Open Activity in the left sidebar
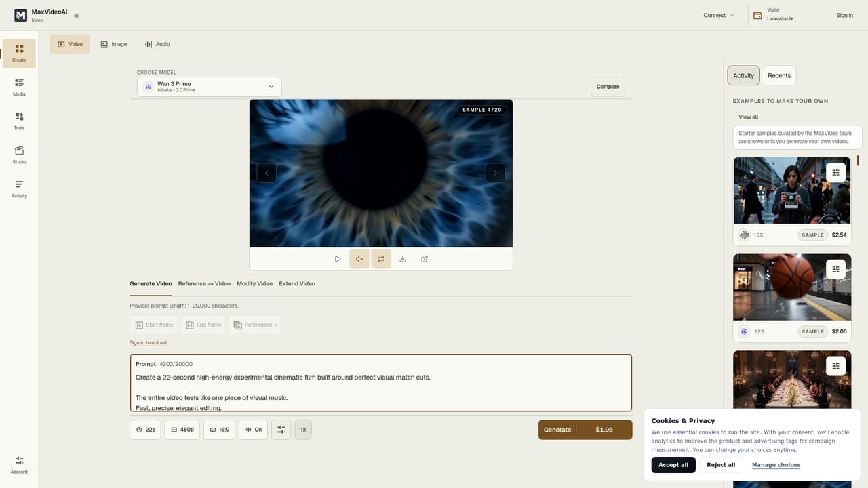The image size is (868, 488). (19, 189)
